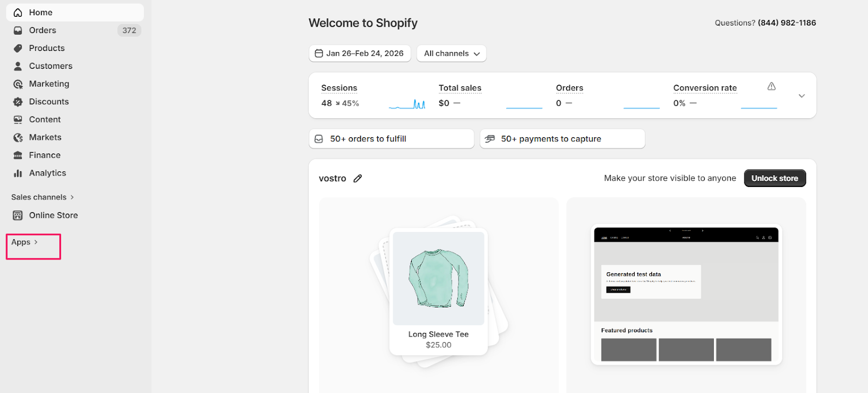Open the Jan 26–Feb 24 date picker

click(360, 54)
